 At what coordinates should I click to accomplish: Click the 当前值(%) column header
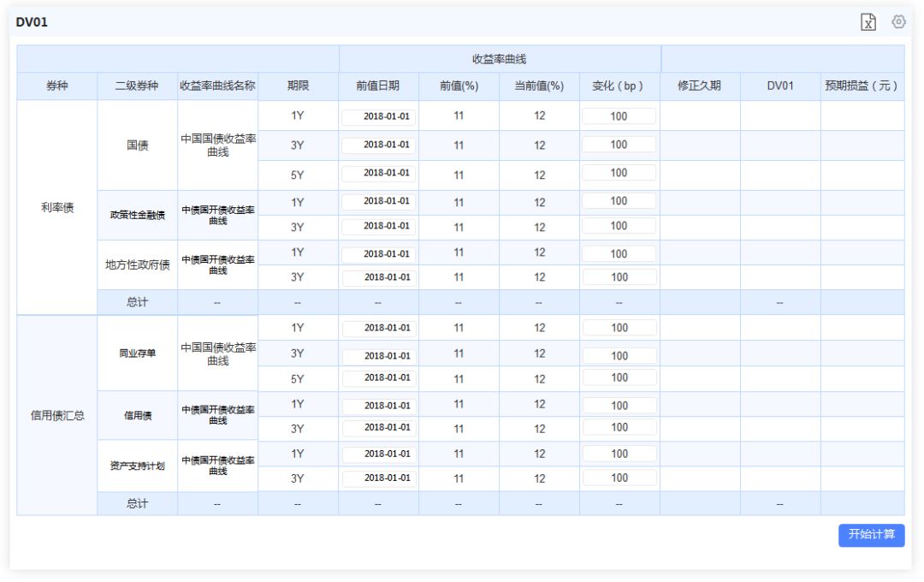pyautogui.click(x=539, y=86)
